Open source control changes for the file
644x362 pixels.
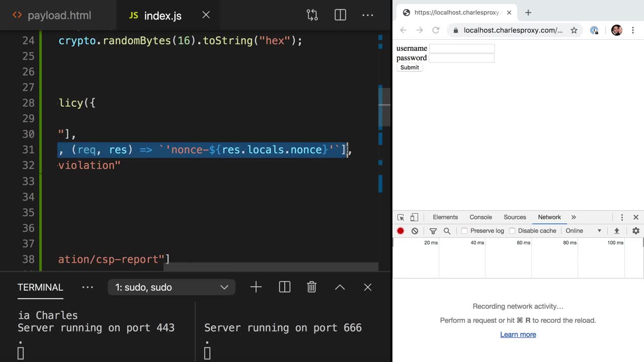pos(312,15)
